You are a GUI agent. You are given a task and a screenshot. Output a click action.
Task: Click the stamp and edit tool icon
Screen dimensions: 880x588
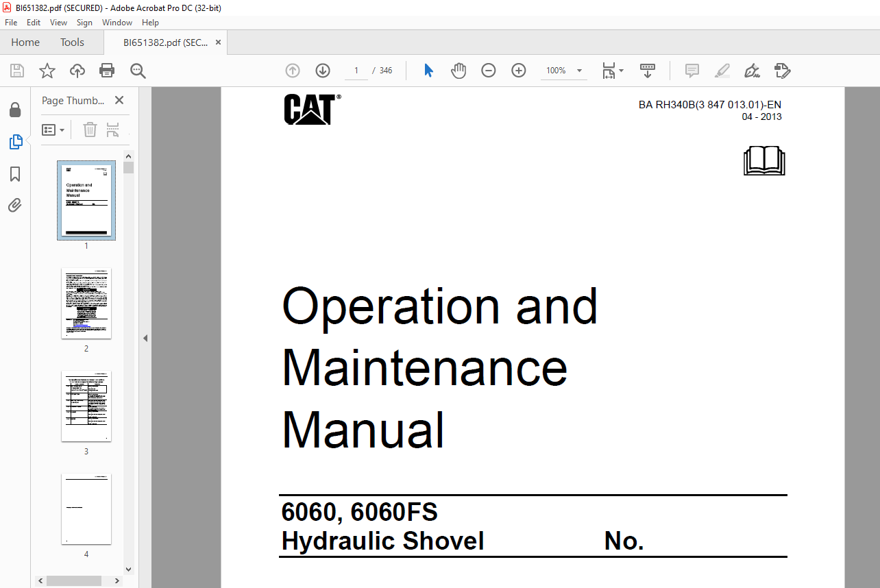pyautogui.click(x=783, y=71)
